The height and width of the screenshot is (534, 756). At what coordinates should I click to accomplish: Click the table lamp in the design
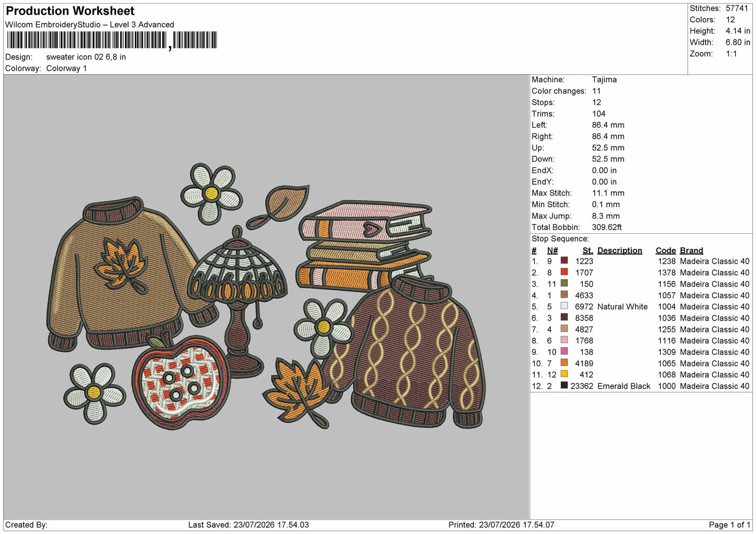238,301
